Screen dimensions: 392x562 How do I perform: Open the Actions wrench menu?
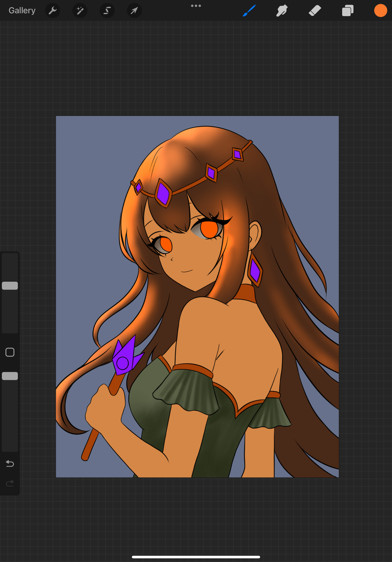53,10
